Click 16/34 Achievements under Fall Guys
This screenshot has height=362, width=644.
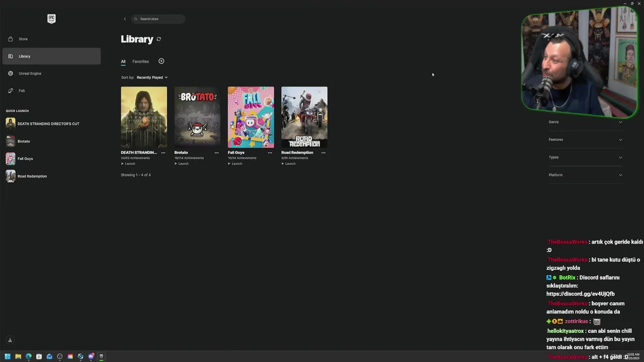(x=242, y=158)
